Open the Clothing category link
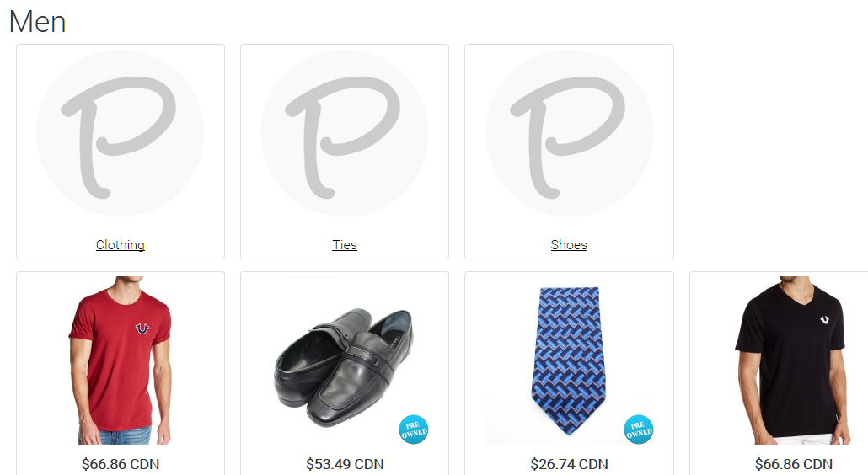The image size is (868, 475). (121, 244)
